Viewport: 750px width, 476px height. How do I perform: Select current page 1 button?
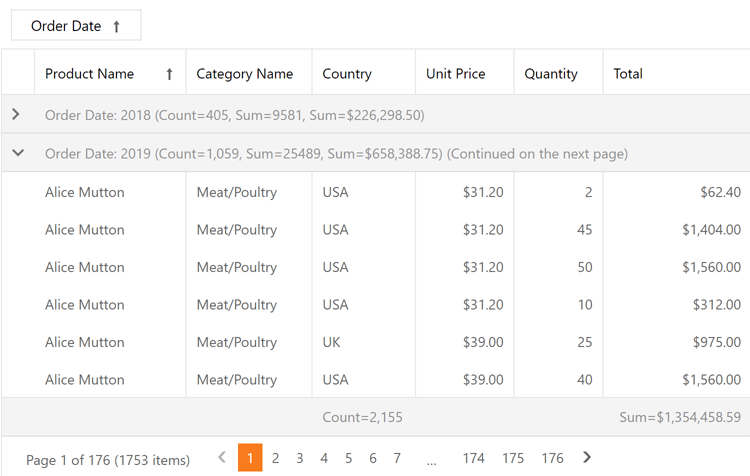pos(250,458)
